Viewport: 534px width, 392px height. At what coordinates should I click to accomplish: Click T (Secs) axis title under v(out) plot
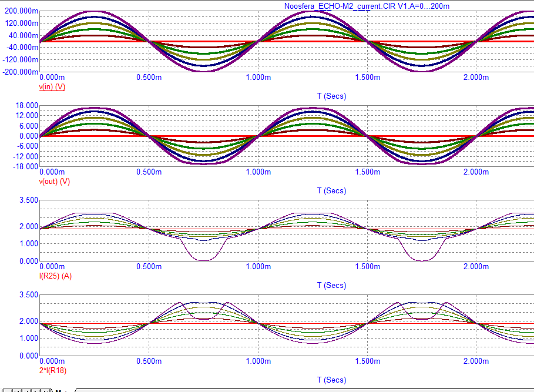[x=331, y=191]
